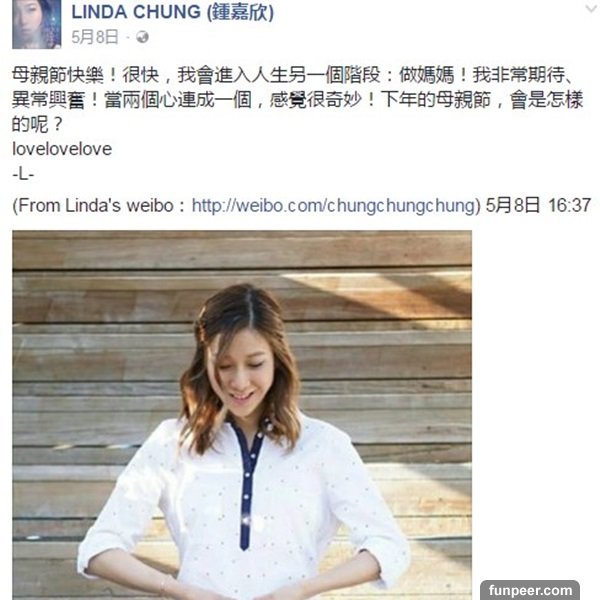Click the lovelovelove text line
The height and width of the screenshot is (600, 600).
click(62, 149)
